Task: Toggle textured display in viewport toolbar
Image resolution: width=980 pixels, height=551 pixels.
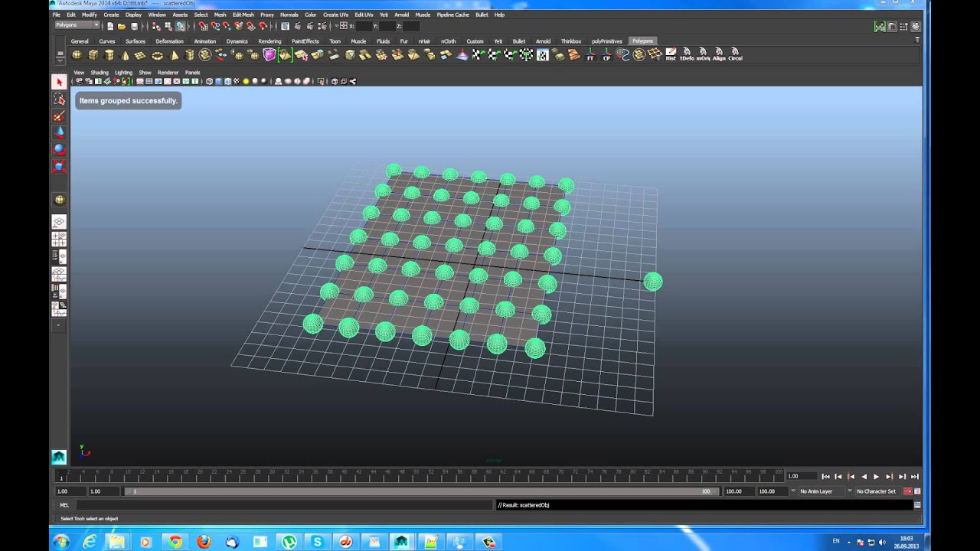Action: point(237,81)
